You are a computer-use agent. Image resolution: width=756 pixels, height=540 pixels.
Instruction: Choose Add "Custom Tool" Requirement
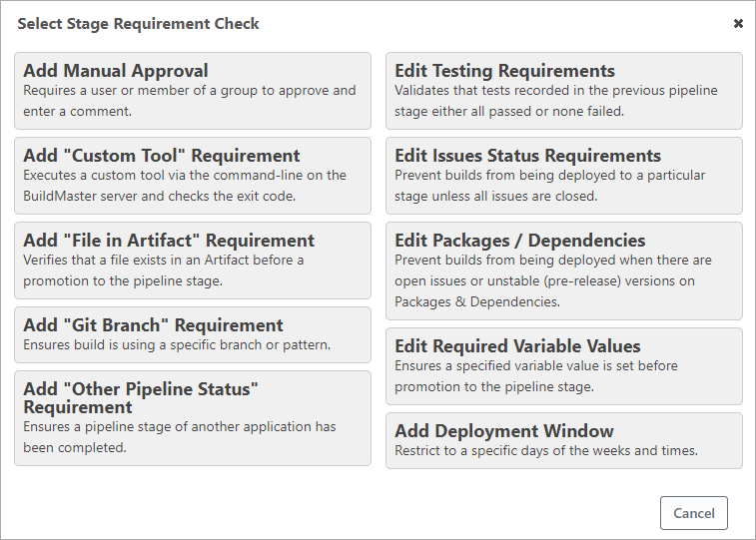161,156
